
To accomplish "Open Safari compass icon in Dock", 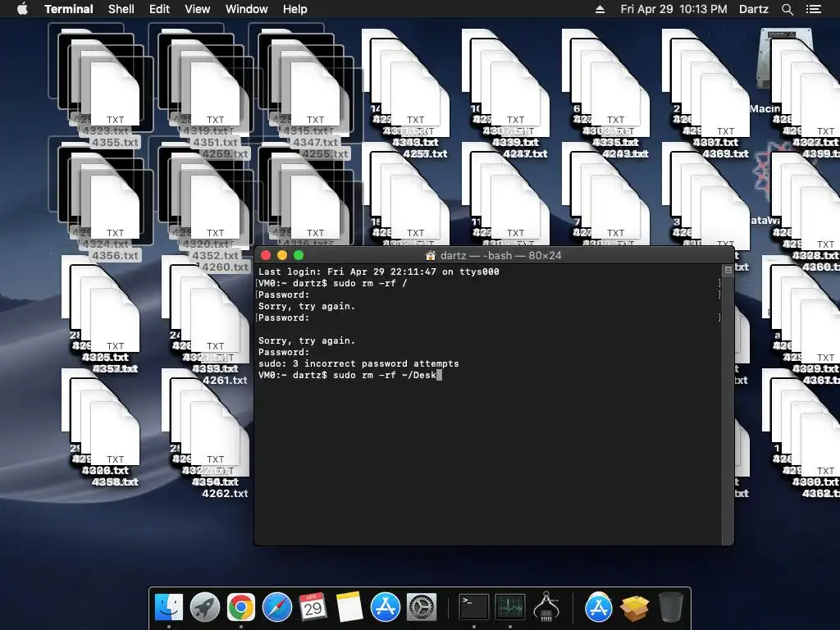I will pyautogui.click(x=277, y=608).
